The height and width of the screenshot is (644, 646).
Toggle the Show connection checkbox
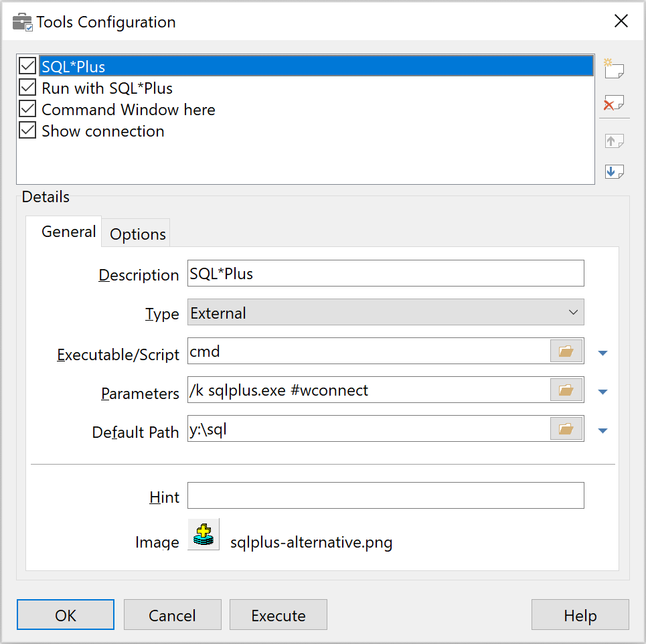pos(27,130)
